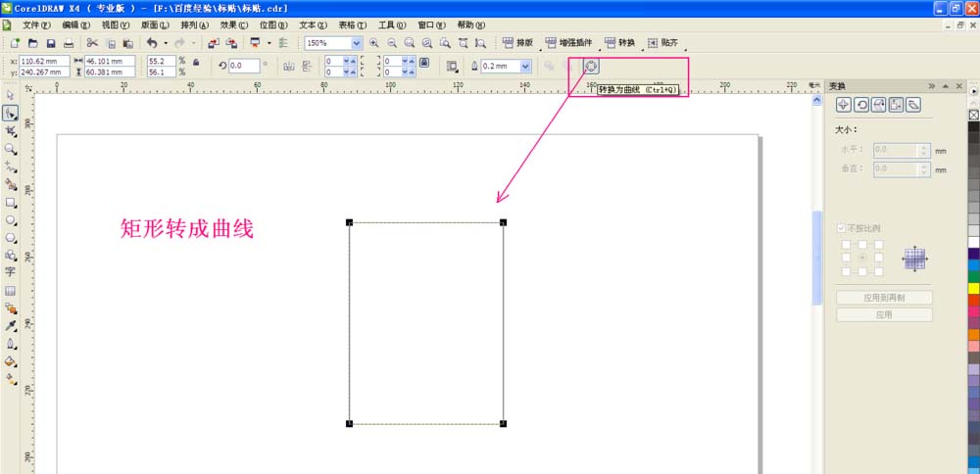Open the 排列(A) menu
Image resolution: width=980 pixels, height=474 pixels.
(194, 25)
